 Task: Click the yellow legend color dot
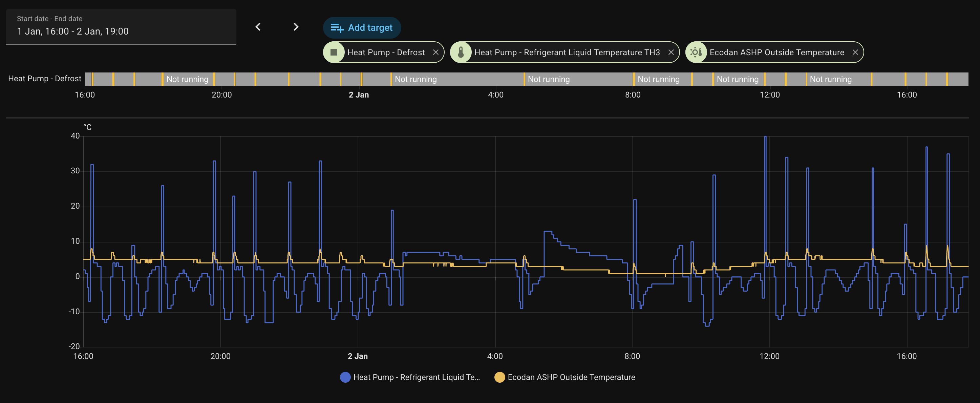pos(499,377)
